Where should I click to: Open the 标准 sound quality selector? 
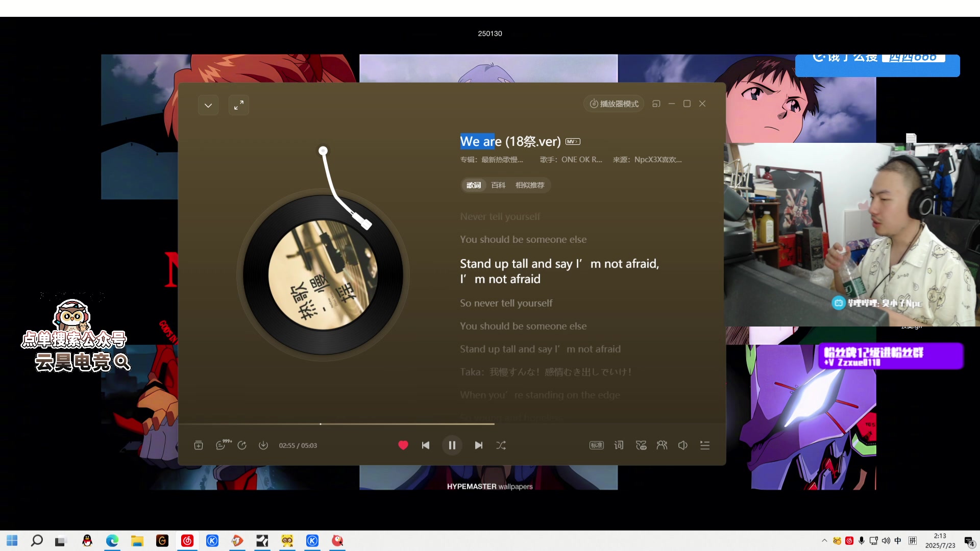click(x=596, y=445)
